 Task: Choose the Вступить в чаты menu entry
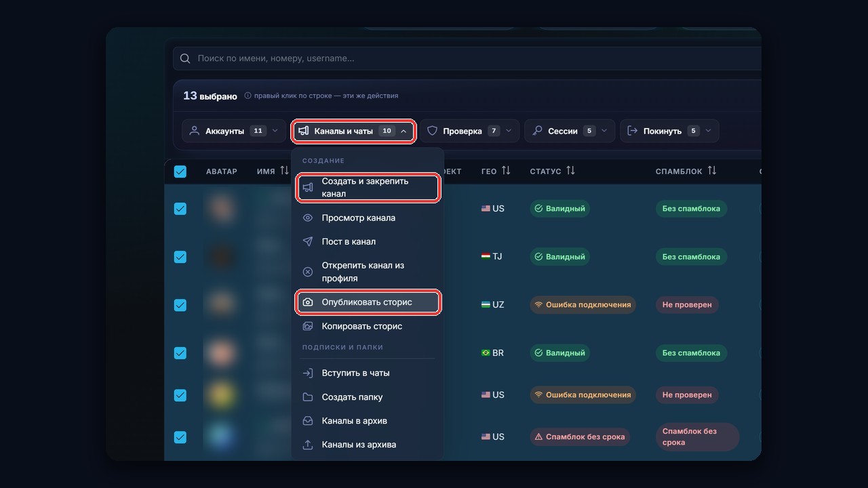coord(368,373)
